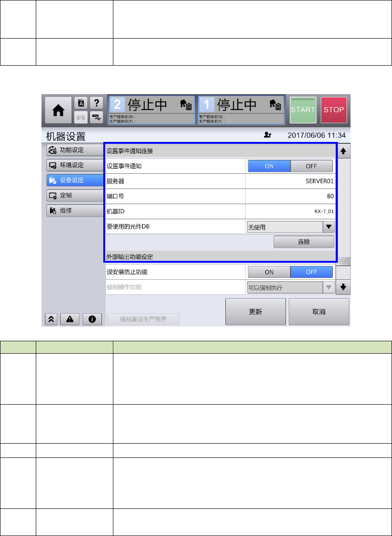Open the warning triangle alerts icon
Screen dimensions: 392x536
70,319
